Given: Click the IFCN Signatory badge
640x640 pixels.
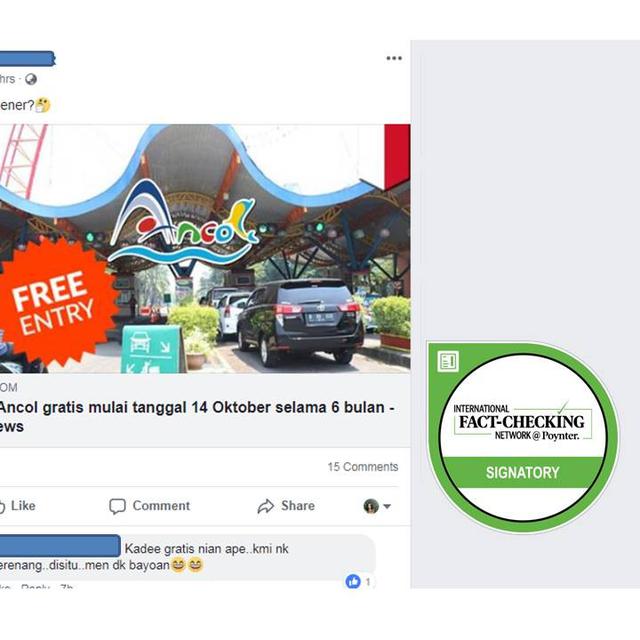Looking at the screenshot, I should pyautogui.click(x=522, y=437).
